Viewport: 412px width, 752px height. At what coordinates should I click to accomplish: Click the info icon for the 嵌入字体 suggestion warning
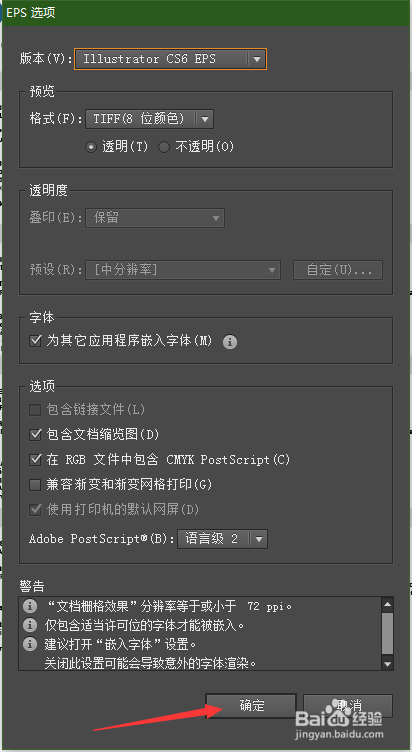30,644
